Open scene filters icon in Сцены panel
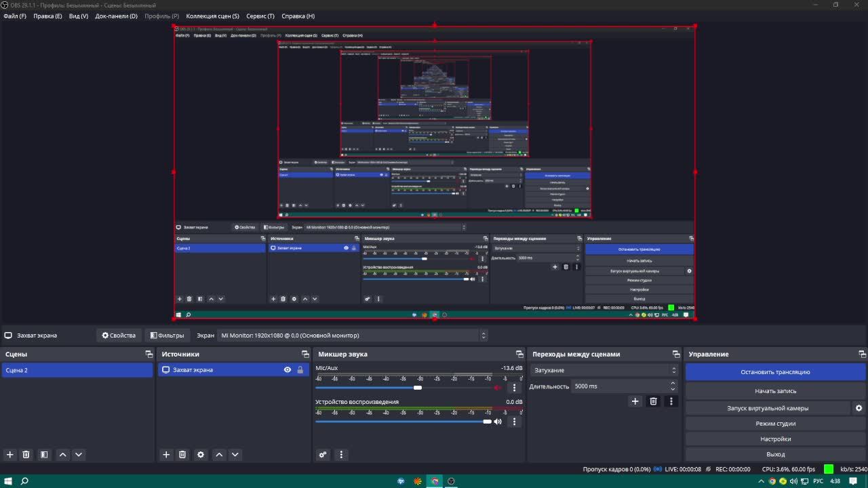 (44, 455)
